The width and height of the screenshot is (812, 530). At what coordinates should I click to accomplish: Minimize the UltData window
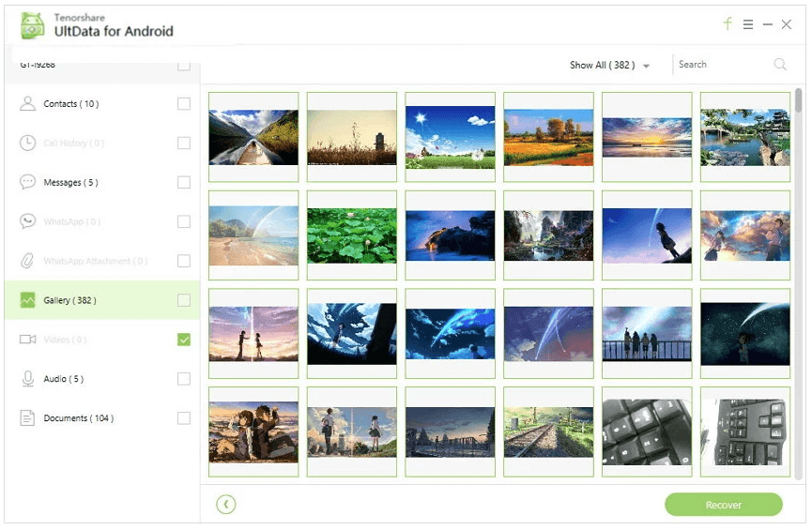pos(768,24)
